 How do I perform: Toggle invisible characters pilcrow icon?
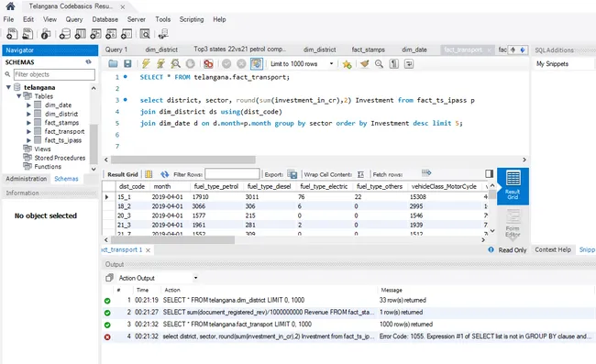[x=393, y=64]
